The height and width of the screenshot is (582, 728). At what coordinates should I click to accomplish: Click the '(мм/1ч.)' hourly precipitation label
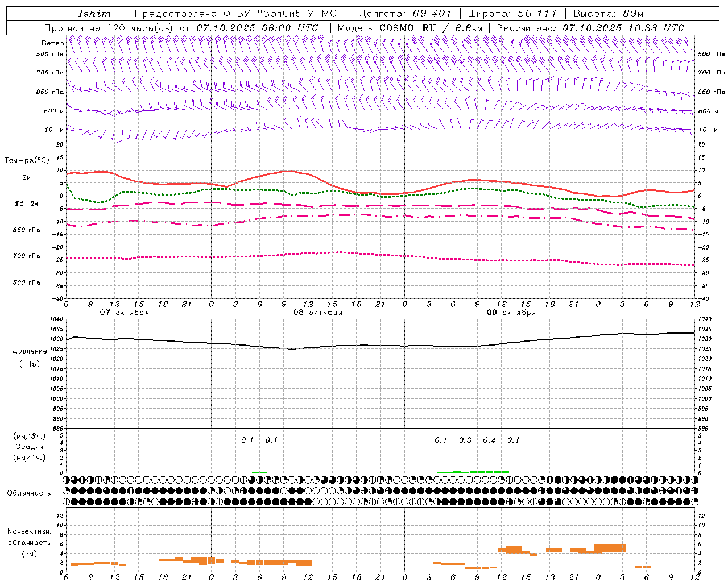point(30,458)
